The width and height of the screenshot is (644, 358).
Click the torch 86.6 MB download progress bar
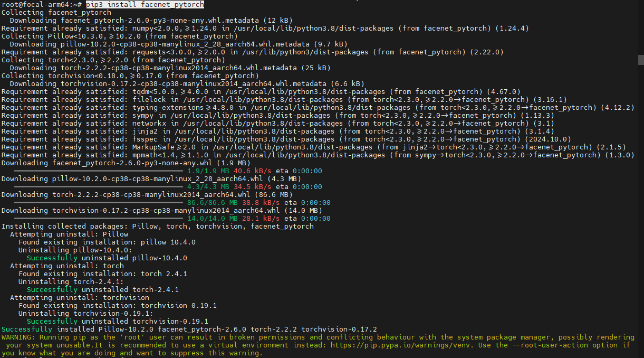click(x=98, y=203)
